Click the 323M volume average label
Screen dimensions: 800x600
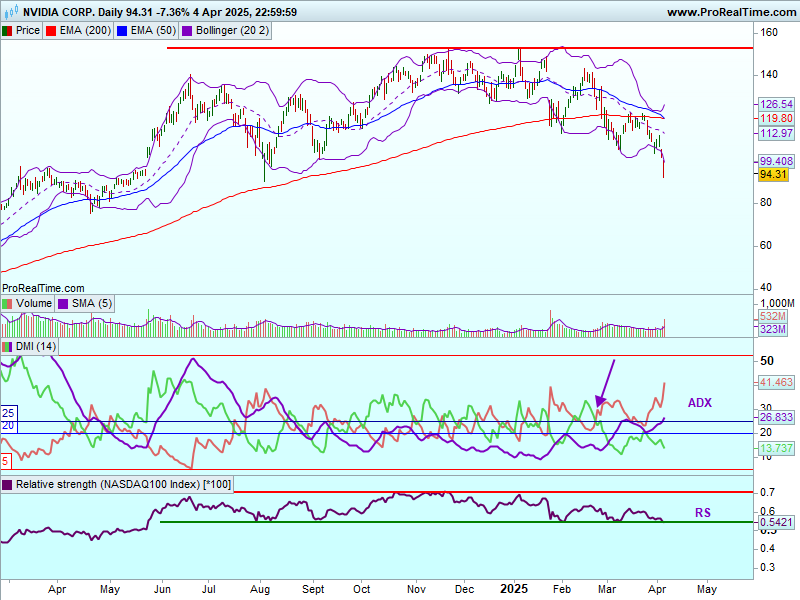point(772,330)
